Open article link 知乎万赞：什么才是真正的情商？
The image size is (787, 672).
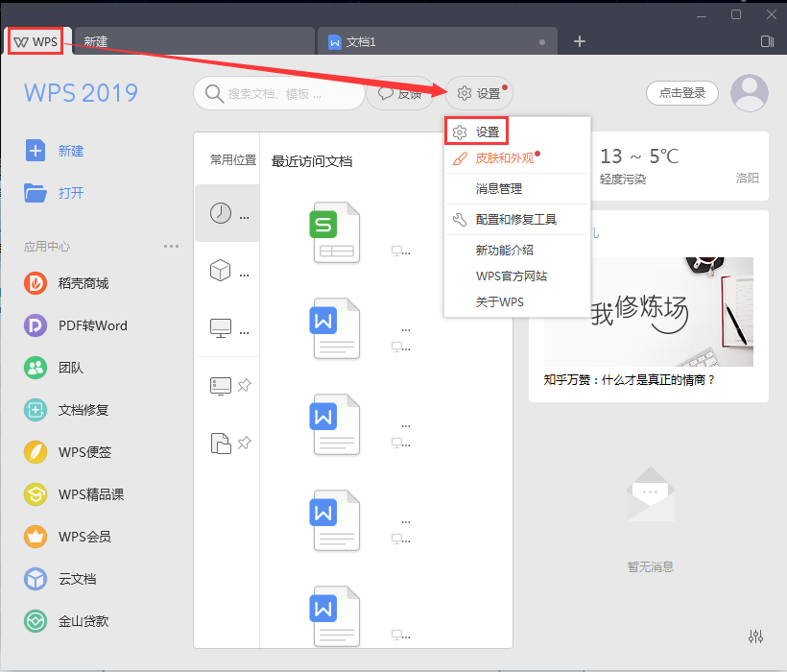[x=629, y=380]
